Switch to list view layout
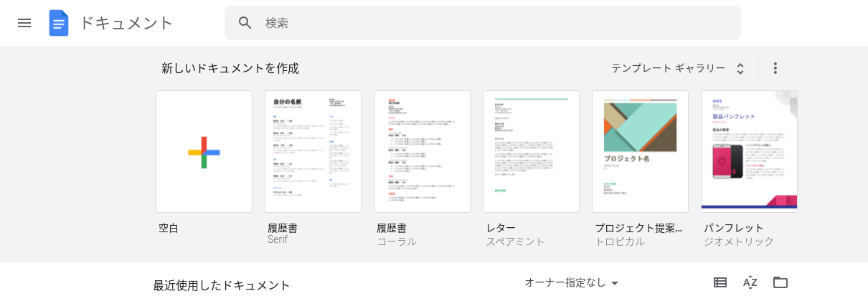868x301 pixels. tap(720, 282)
